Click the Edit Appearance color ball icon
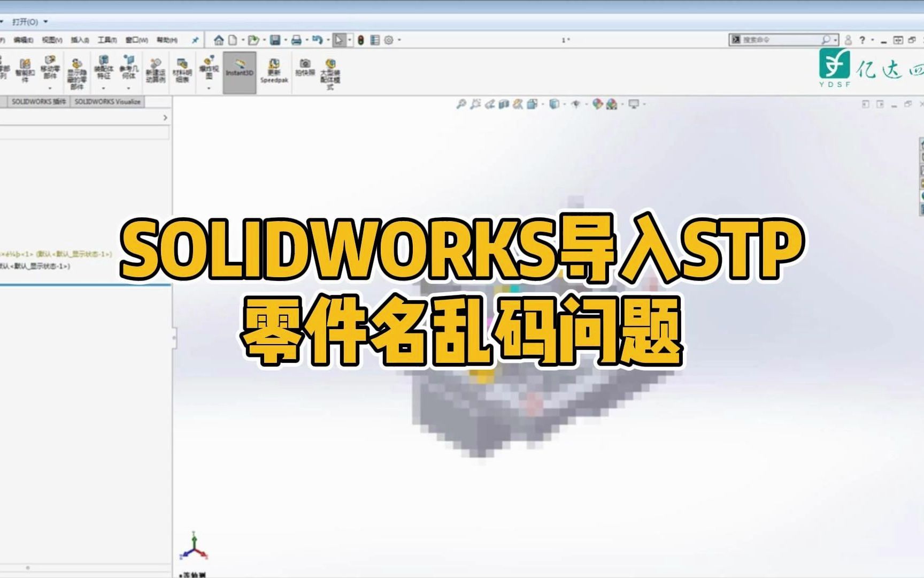The width and height of the screenshot is (924, 578). [597, 104]
